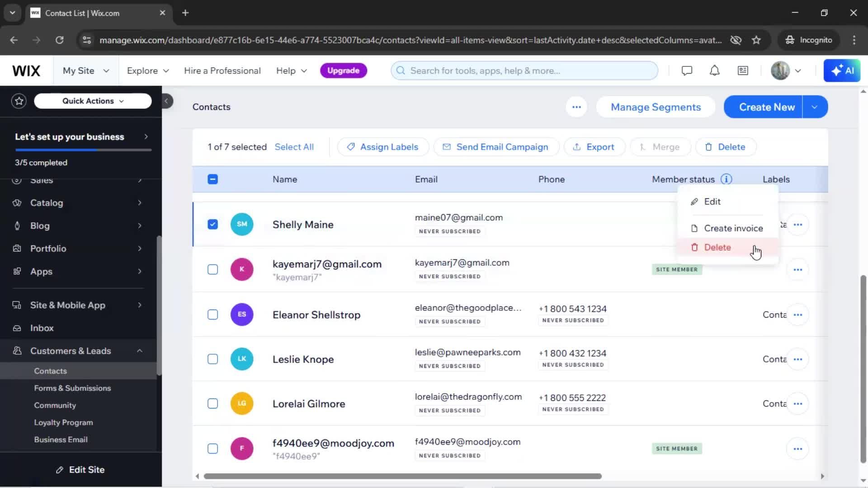Choose Create invoice in the context menu

click(x=727, y=228)
